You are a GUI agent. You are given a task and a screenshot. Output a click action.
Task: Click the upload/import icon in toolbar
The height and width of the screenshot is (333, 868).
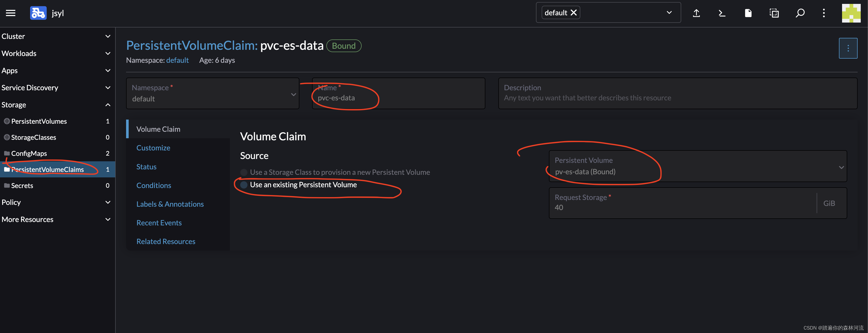pyautogui.click(x=696, y=13)
